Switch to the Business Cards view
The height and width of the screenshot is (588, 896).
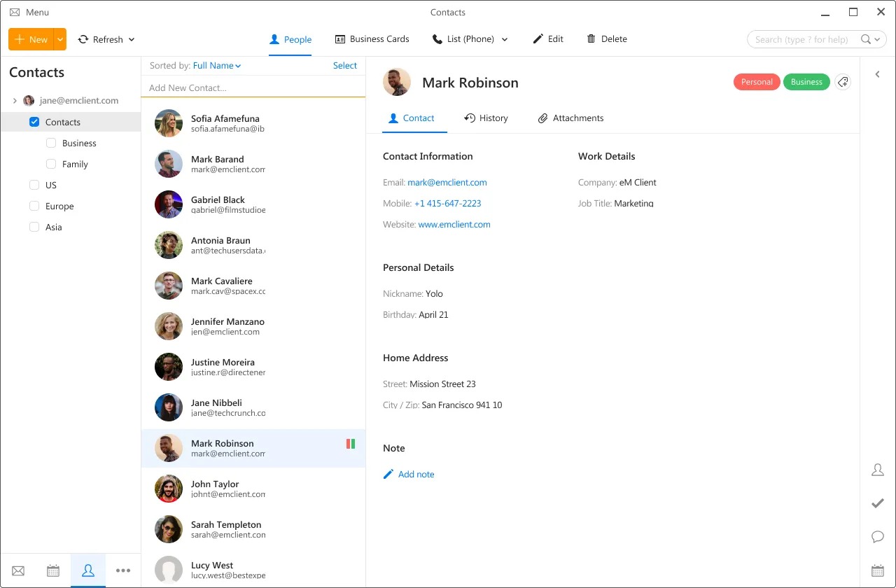coord(372,39)
